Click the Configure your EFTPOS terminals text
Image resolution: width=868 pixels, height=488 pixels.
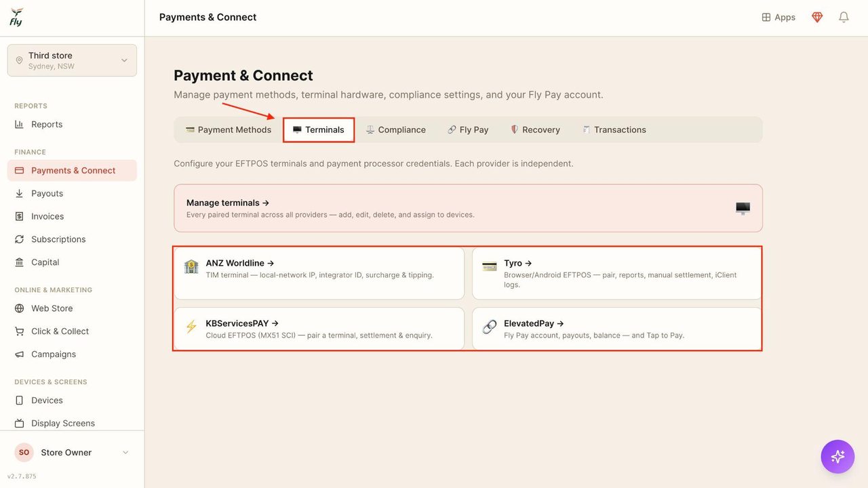coord(374,164)
